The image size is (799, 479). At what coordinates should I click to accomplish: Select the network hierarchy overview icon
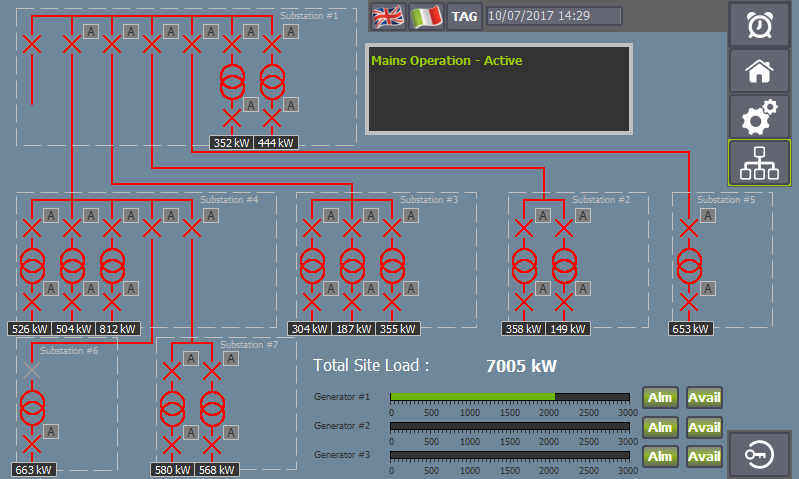point(759,163)
